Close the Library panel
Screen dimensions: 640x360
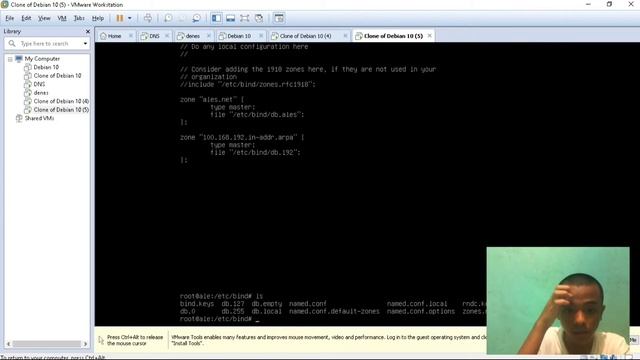click(x=87, y=31)
